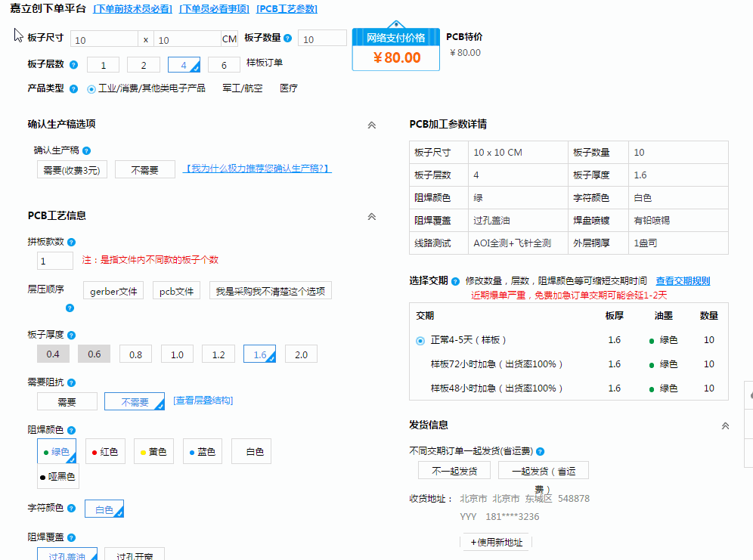Viewport: 753px width, 560px height.
Task: Collapse the 确认生产稿选项 section
Action: pyautogui.click(x=371, y=125)
